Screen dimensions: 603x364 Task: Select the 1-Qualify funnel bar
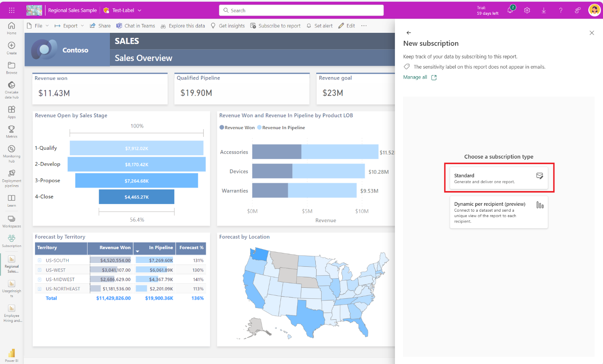coord(136,148)
